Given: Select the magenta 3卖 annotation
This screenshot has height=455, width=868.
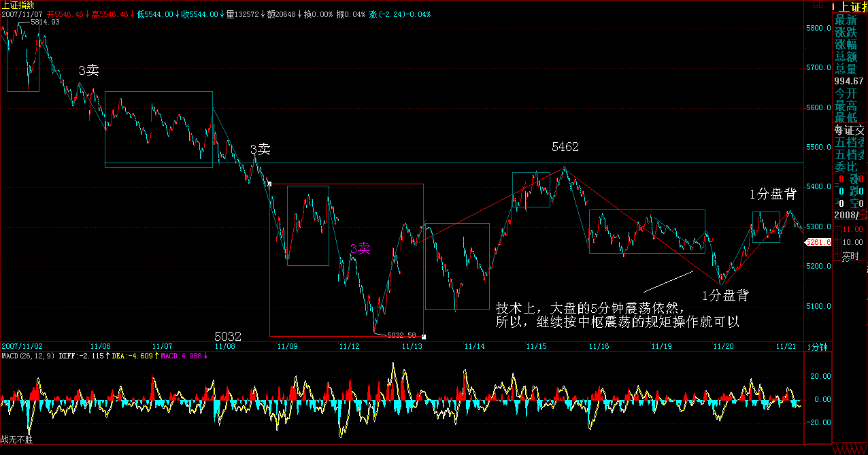Looking at the screenshot, I should click(x=360, y=249).
